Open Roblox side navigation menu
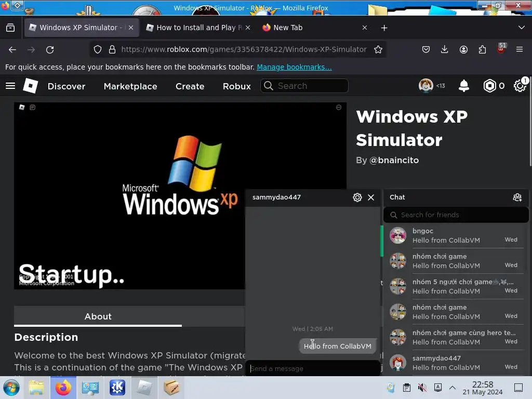The width and height of the screenshot is (532, 399). coord(10,86)
